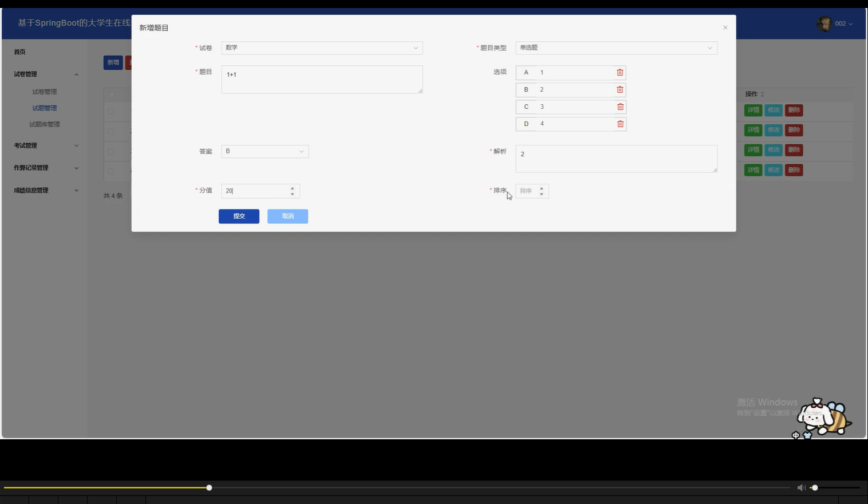Open the 题目类型 dropdown showing 单选题
This screenshot has width=868, height=504.
click(616, 48)
